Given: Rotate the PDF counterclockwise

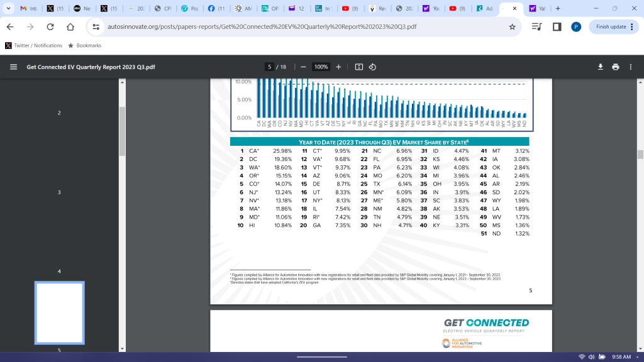Looking at the screenshot, I should point(372,67).
